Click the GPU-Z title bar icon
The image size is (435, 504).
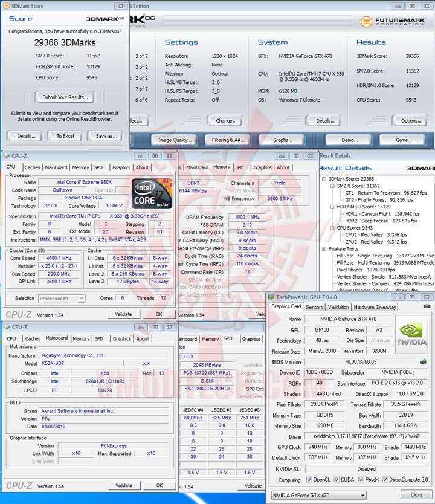pyautogui.click(x=271, y=297)
